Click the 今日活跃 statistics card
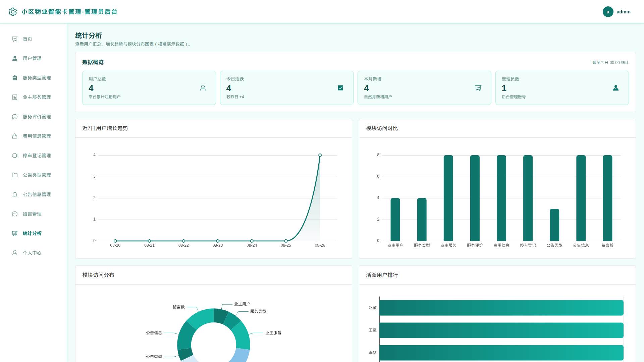Screen dimensions: 644x362 287,88
